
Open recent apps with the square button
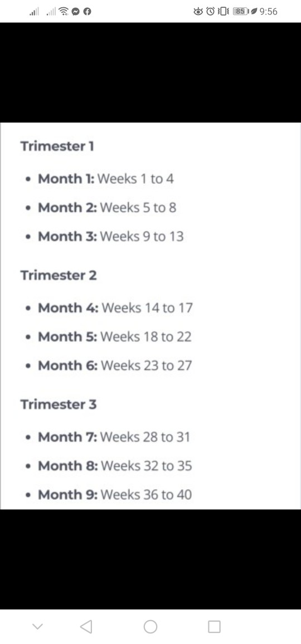coord(214,627)
